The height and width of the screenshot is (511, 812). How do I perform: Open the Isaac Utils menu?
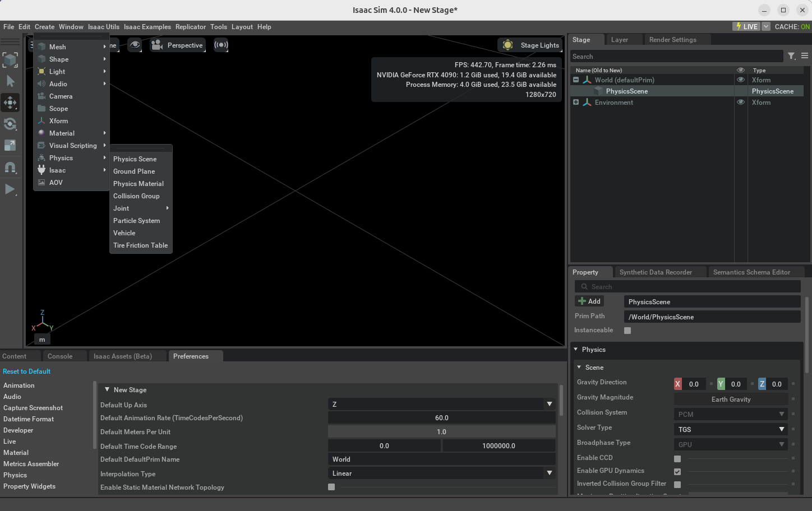coord(104,27)
